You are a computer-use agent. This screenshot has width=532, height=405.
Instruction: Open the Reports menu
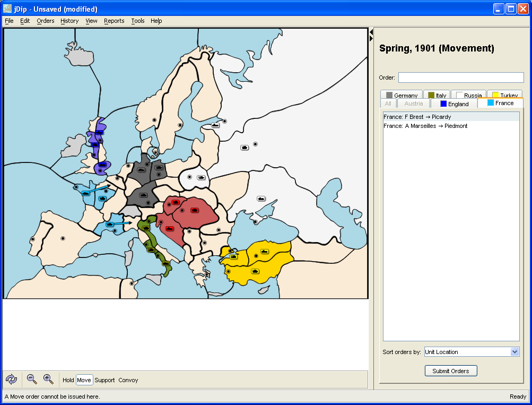tap(114, 21)
